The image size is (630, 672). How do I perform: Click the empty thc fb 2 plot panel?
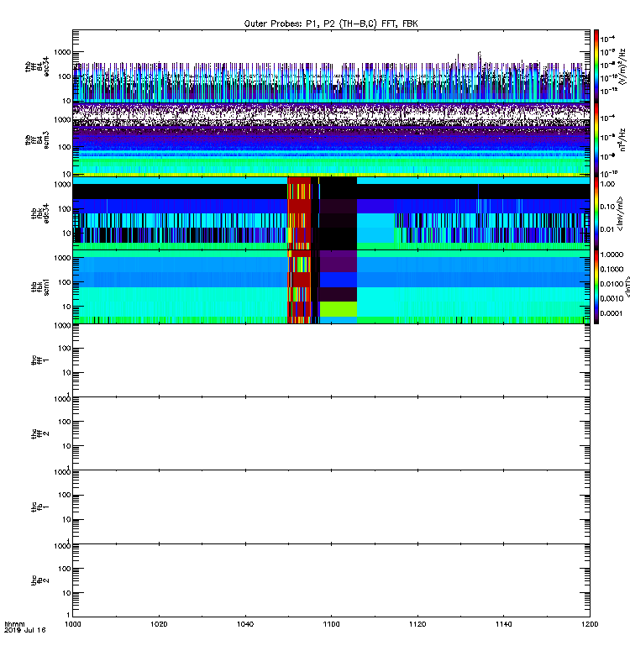[x=331, y=580]
